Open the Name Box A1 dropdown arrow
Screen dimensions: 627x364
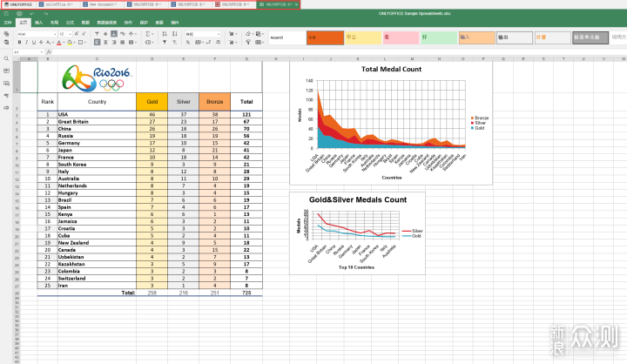(42, 52)
